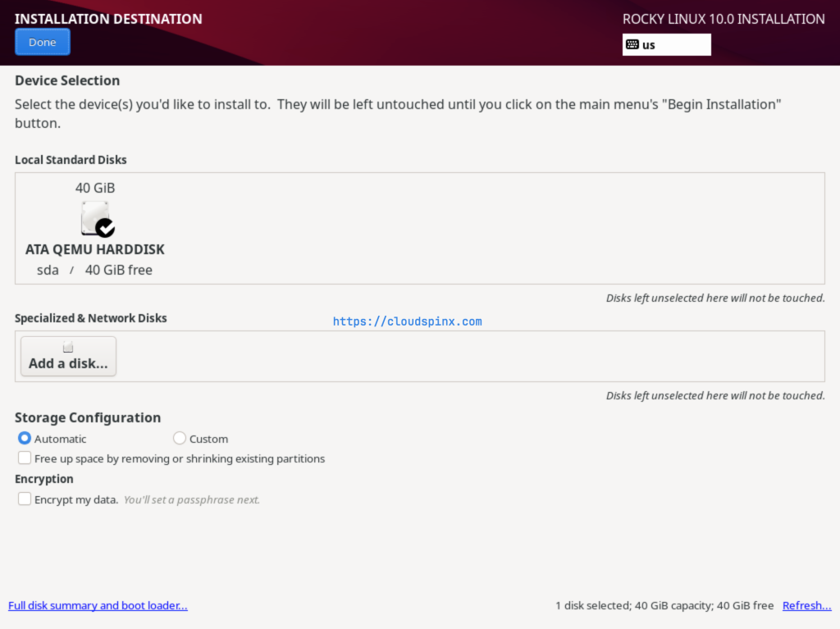Click the 1 disk selected status text
This screenshot has height=629, width=840.
[x=664, y=605]
